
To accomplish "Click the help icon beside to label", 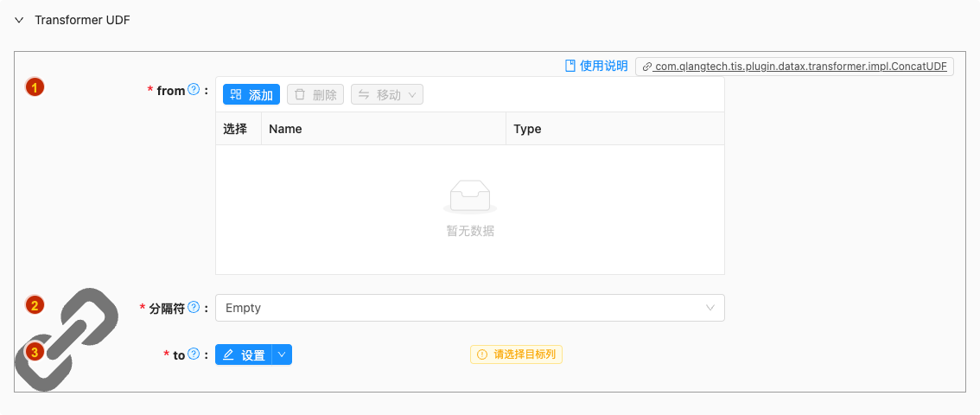I will (194, 354).
